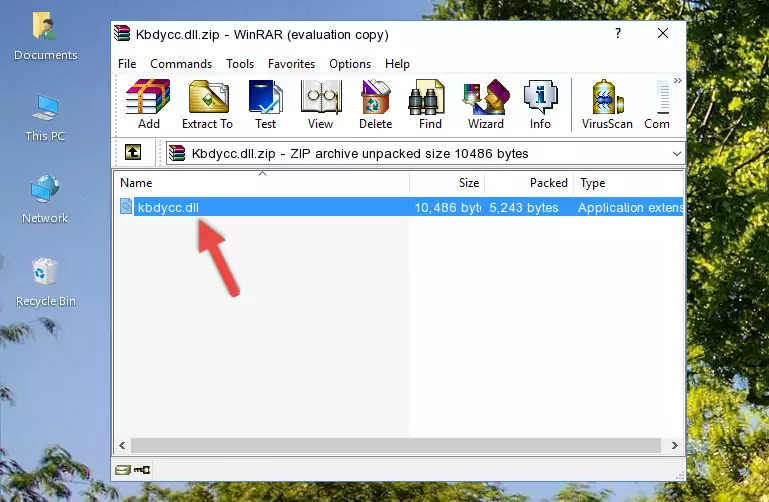The image size is (769, 502).
Task: Click the horizontal scrollbar left arrow
Action: (122, 445)
